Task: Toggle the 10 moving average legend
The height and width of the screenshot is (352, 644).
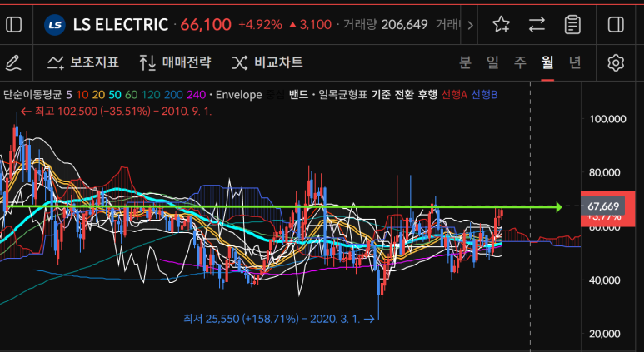Action: 82,95
